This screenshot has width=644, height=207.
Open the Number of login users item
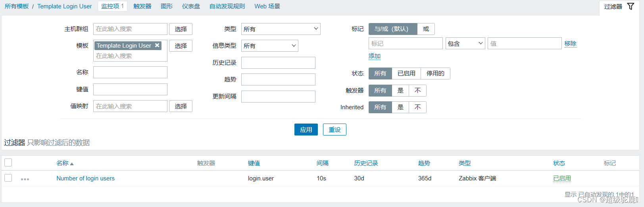click(x=85, y=178)
